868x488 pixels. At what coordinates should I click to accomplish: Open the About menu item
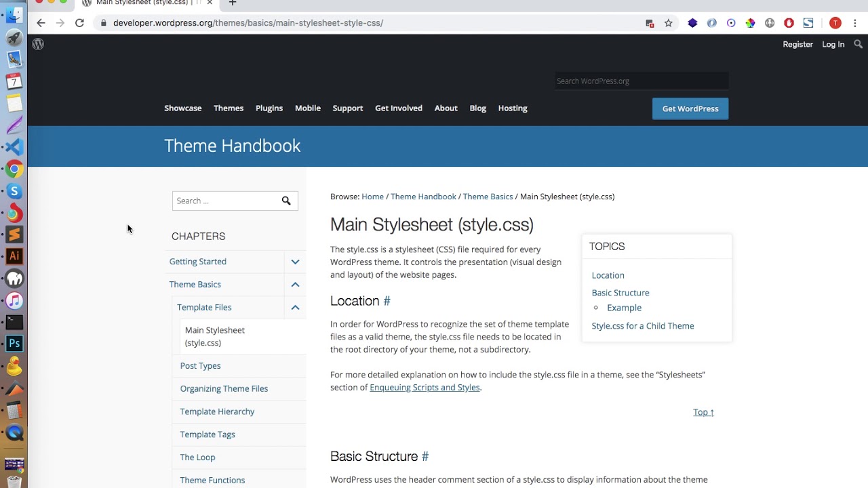(446, 108)
